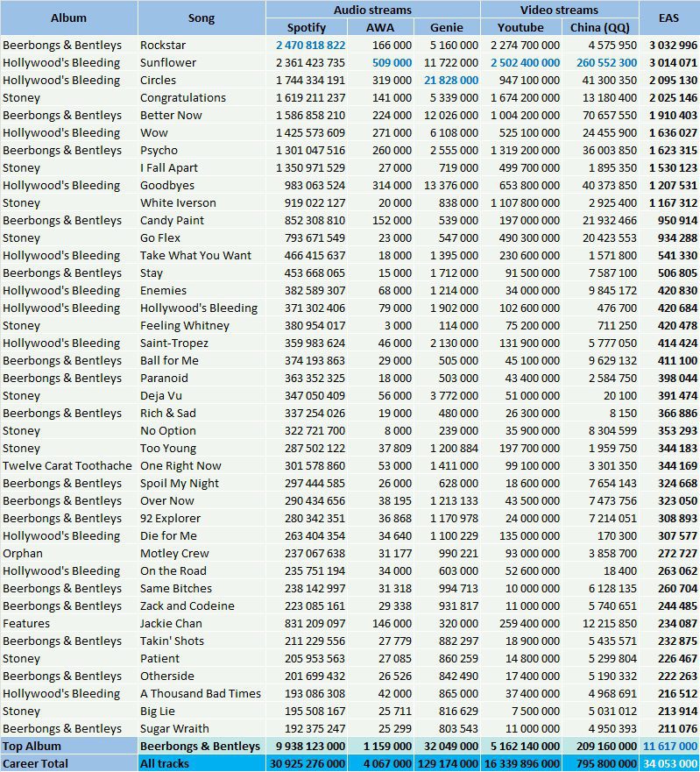Click the Takin' Shots song cell

point(202,641)
